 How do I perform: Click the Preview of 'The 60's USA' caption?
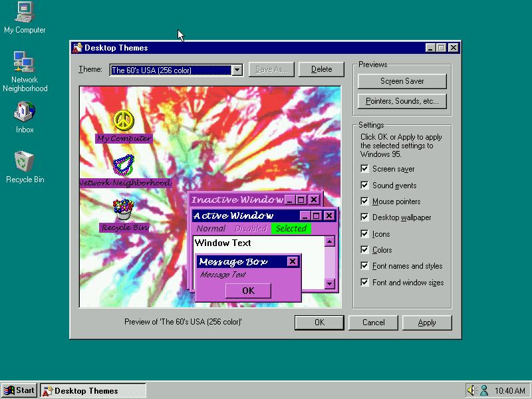tap(183, 322)
